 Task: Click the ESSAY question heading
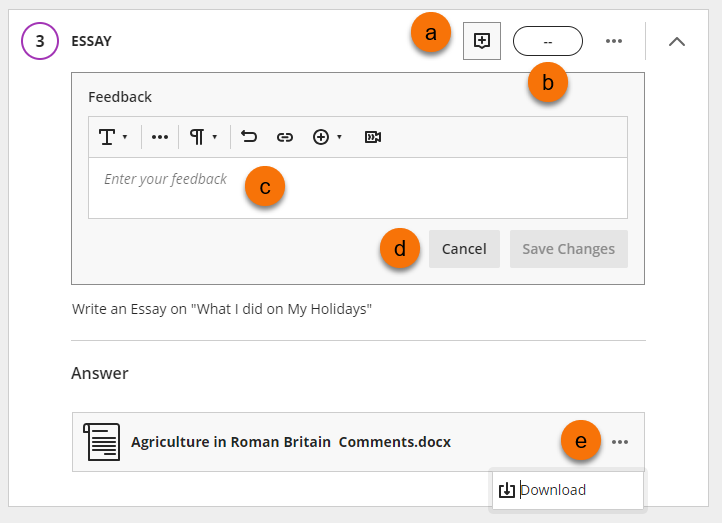(92, 41)
